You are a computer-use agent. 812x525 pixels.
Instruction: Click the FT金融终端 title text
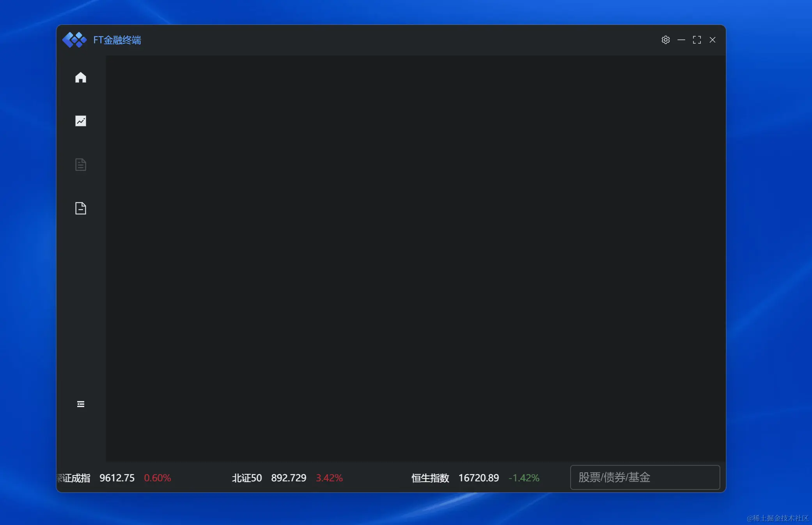[x=117, y=40]
